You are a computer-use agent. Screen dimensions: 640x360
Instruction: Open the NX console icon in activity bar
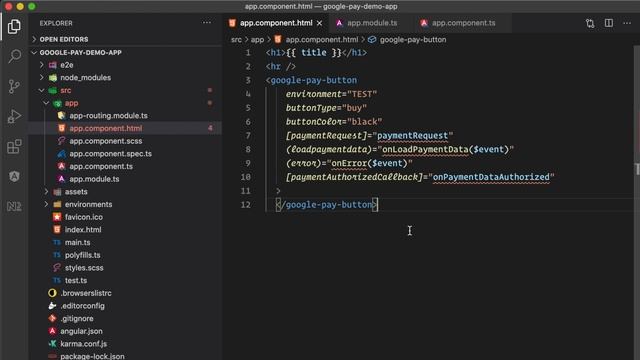coord(14,206)
